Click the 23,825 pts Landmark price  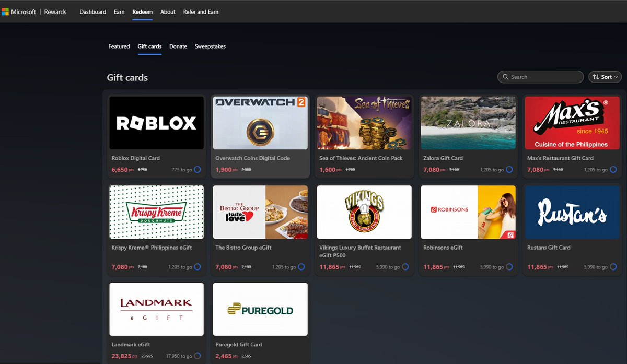click(124, 356)
